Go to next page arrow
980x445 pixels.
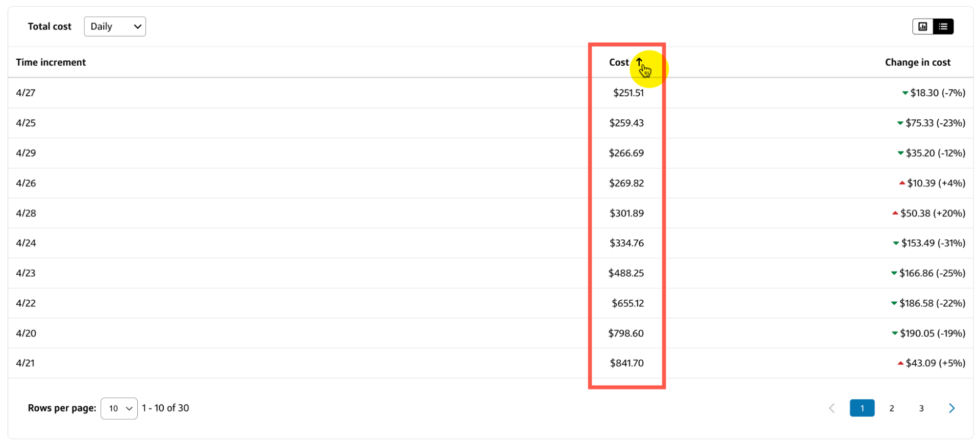click(952, 408)
